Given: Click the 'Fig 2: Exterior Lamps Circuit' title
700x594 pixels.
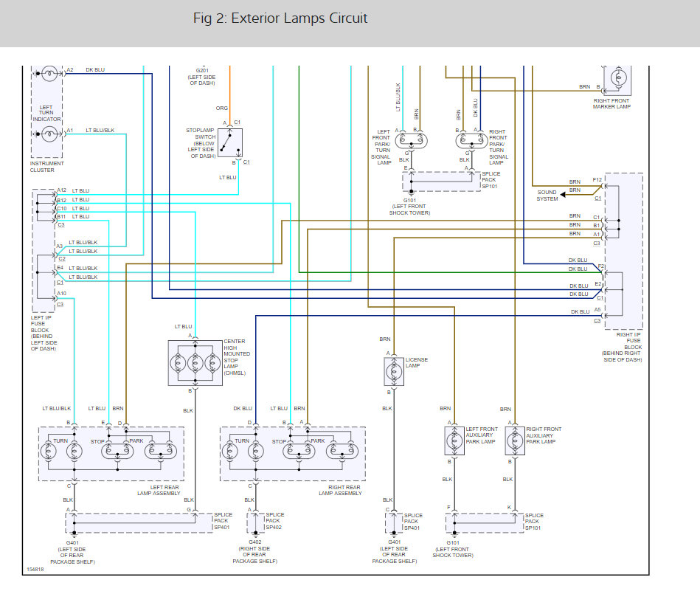Looking at the screenshot, I should (280, 18).
